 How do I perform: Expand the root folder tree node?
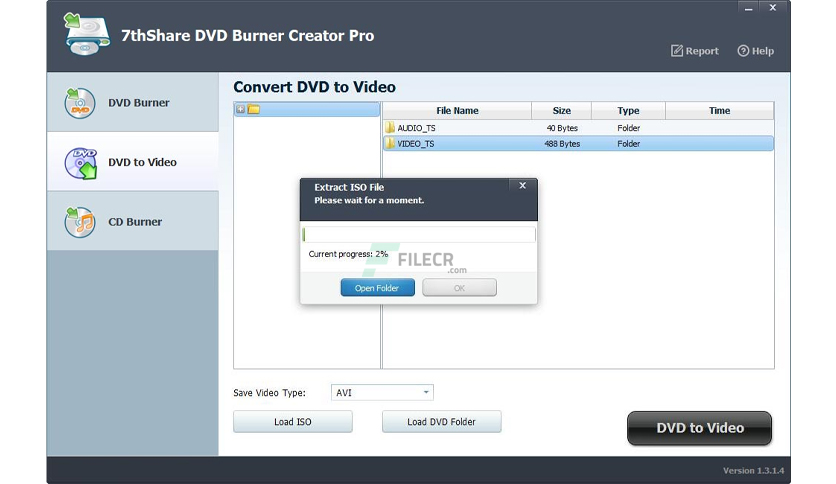(240, 109)
